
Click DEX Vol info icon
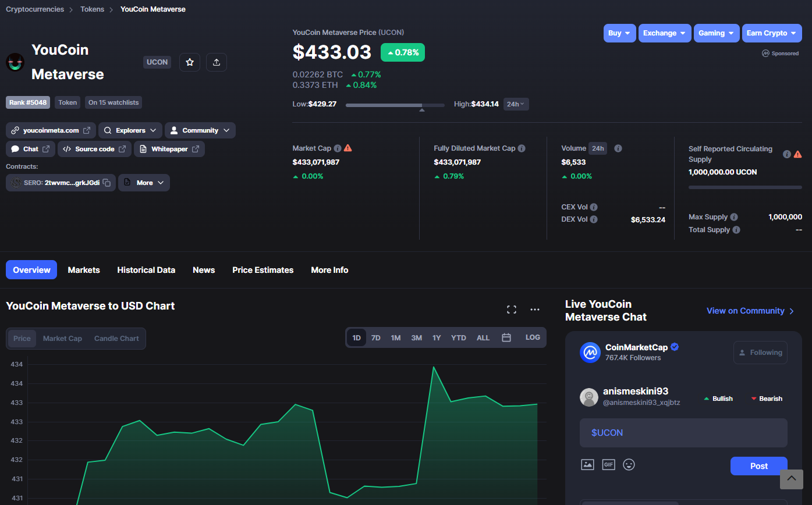click(594, 219)
